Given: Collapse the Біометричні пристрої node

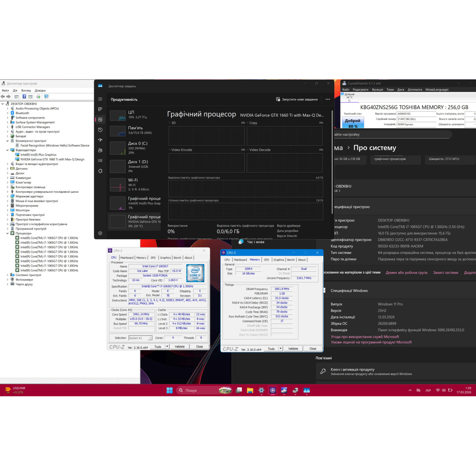Looking at the screenshot, I should 8,141.
